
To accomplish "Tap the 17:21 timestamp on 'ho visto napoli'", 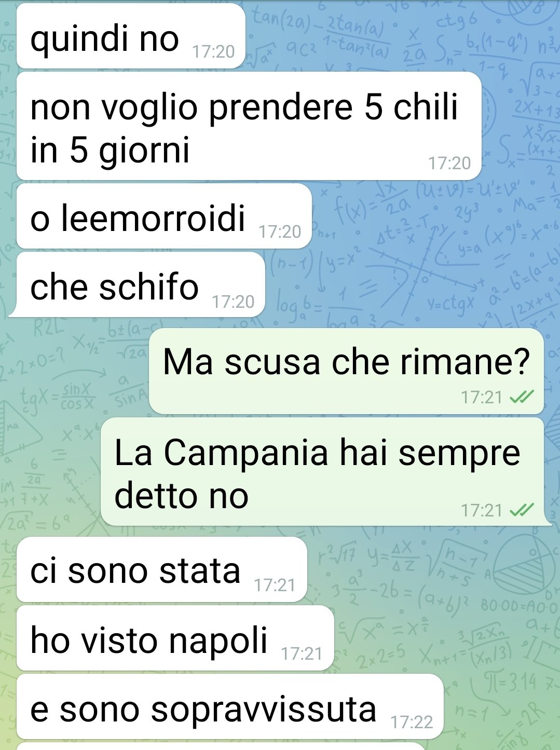I will point(302,653).
